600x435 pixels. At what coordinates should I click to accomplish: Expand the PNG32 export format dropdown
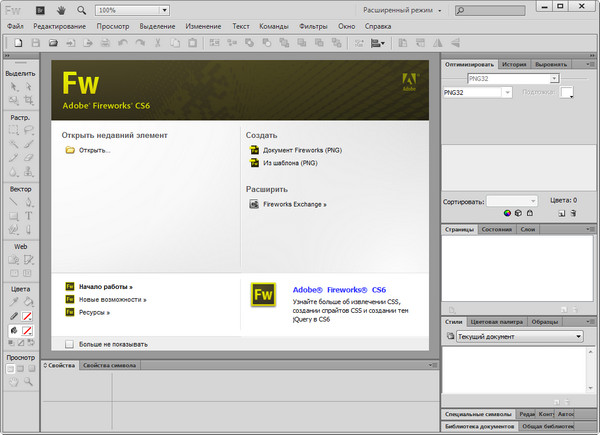(x=508, y=92)
